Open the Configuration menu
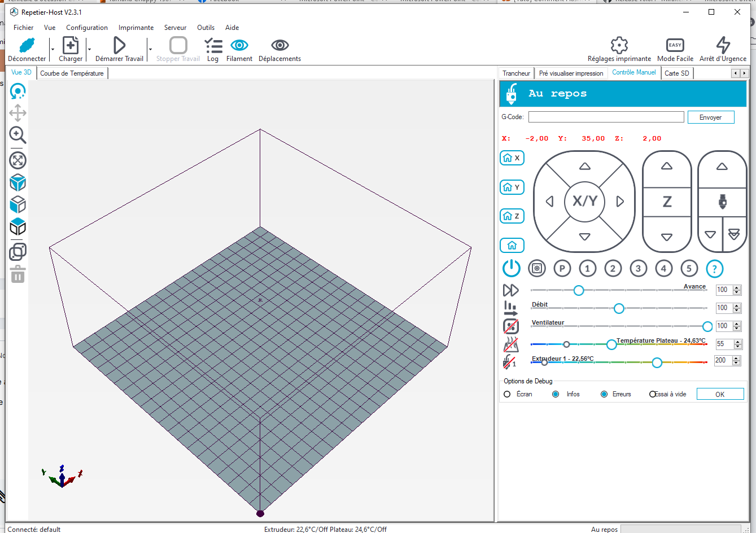756x533 pixels. point(87,28)
